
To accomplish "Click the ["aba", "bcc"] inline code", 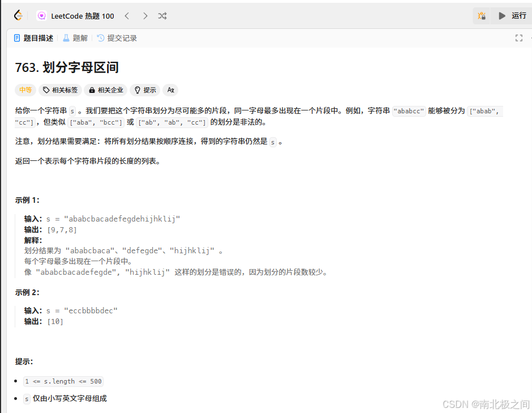I will tap(96, 122).
